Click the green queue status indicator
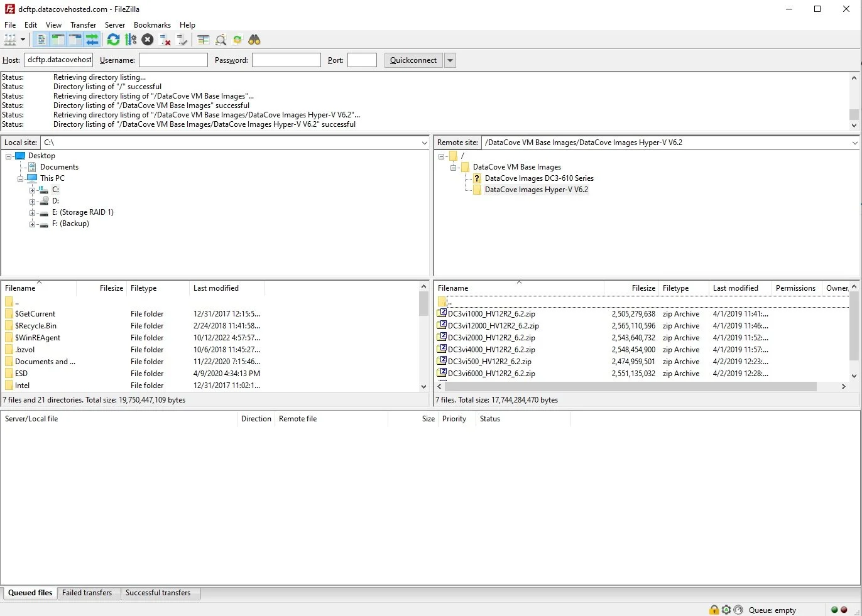The height and width of the screenshot is (616, 862). (x=836, y=609)
